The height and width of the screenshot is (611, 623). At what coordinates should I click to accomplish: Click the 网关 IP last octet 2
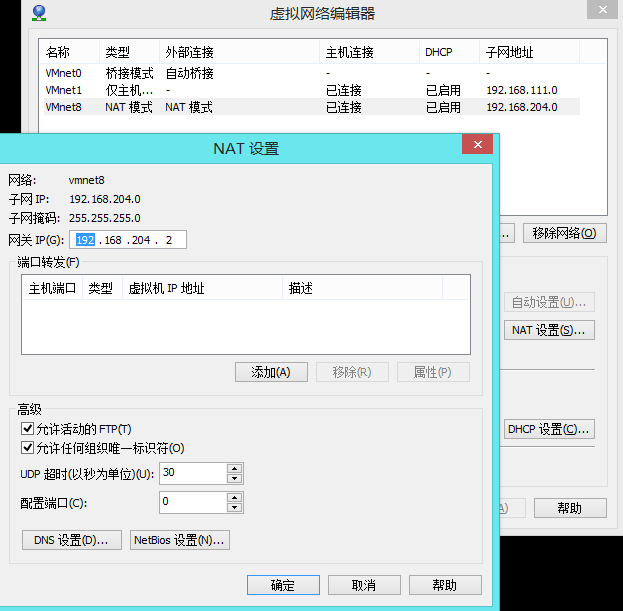click(x=169, y=240)
